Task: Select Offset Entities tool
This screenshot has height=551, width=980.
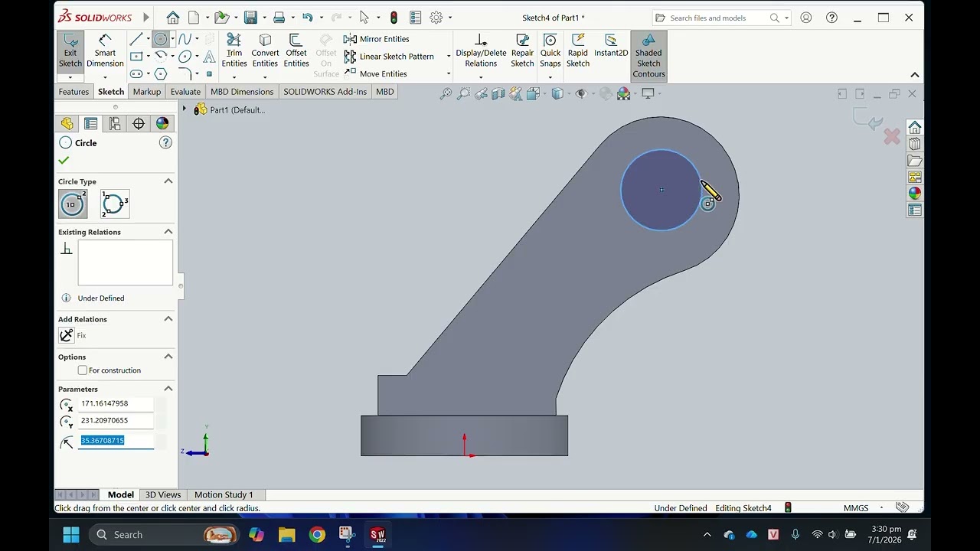Action: pos(296,51)
